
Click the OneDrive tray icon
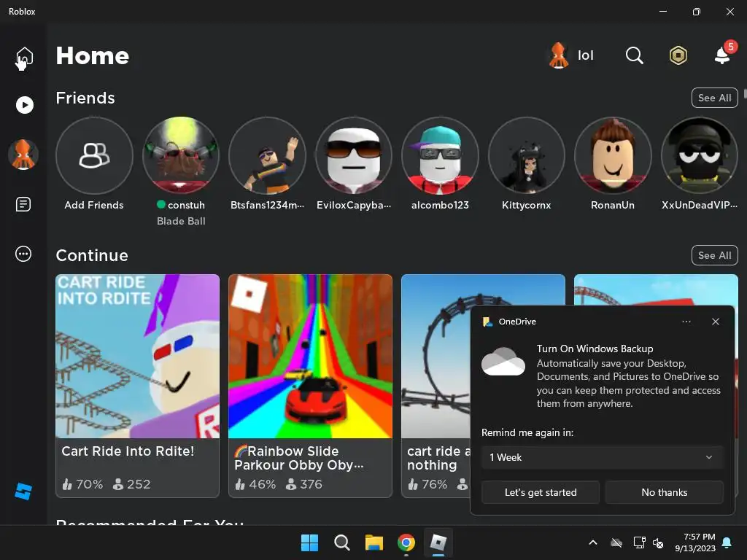(x=616, y=542)
